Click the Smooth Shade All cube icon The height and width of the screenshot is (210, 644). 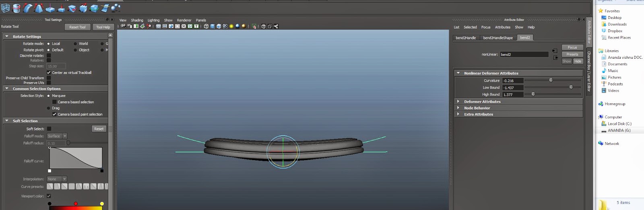[213, 26]
